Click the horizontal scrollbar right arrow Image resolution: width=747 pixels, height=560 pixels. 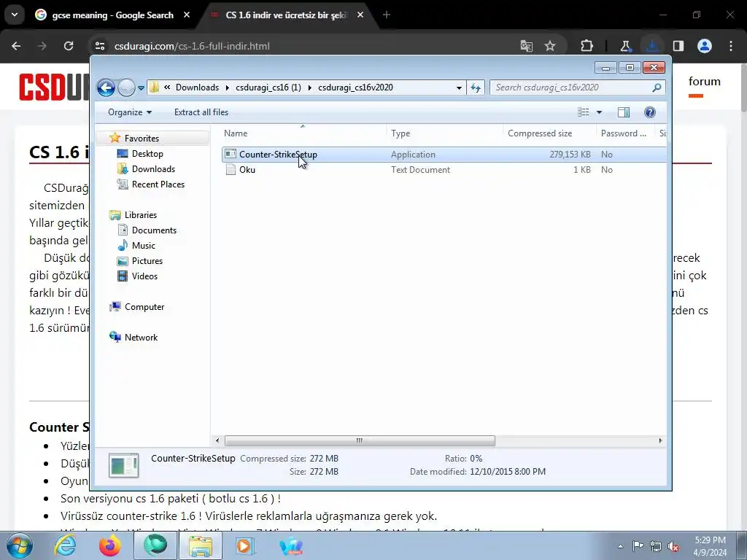coord(660,441)
